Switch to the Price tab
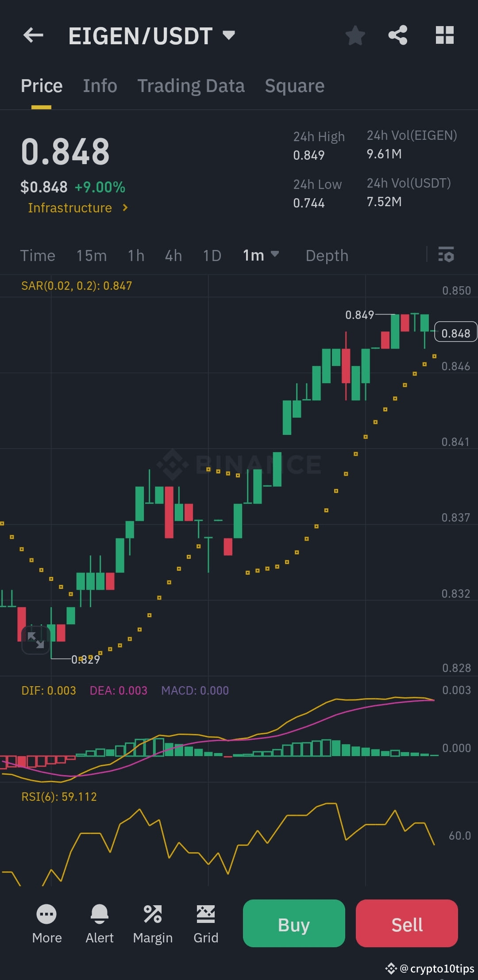 42,86
